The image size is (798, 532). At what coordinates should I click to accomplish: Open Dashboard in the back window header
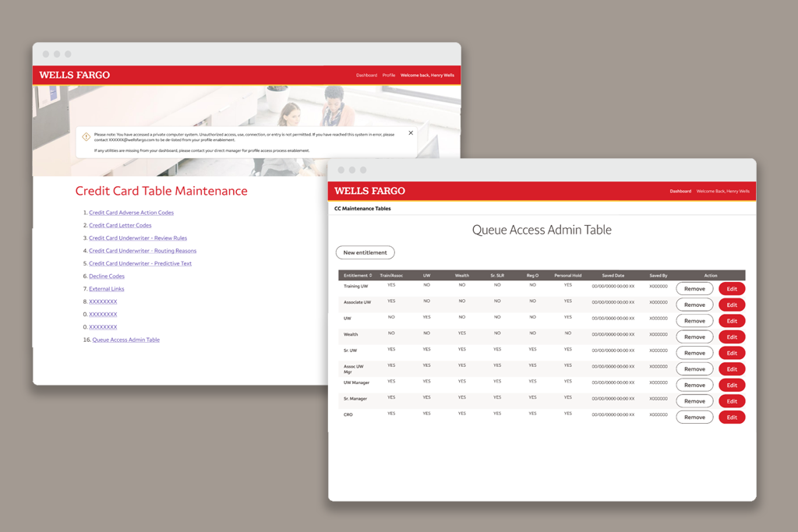(366, 76)
